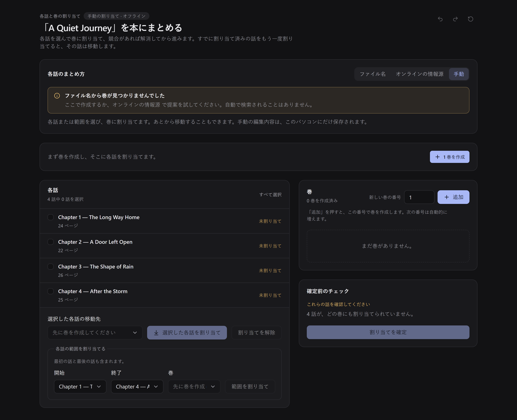Viewport: 517px width, 420px height.
Task: Click the 0 巻を作成済み text
Action: pyautogui.click(x=322, y=201)
